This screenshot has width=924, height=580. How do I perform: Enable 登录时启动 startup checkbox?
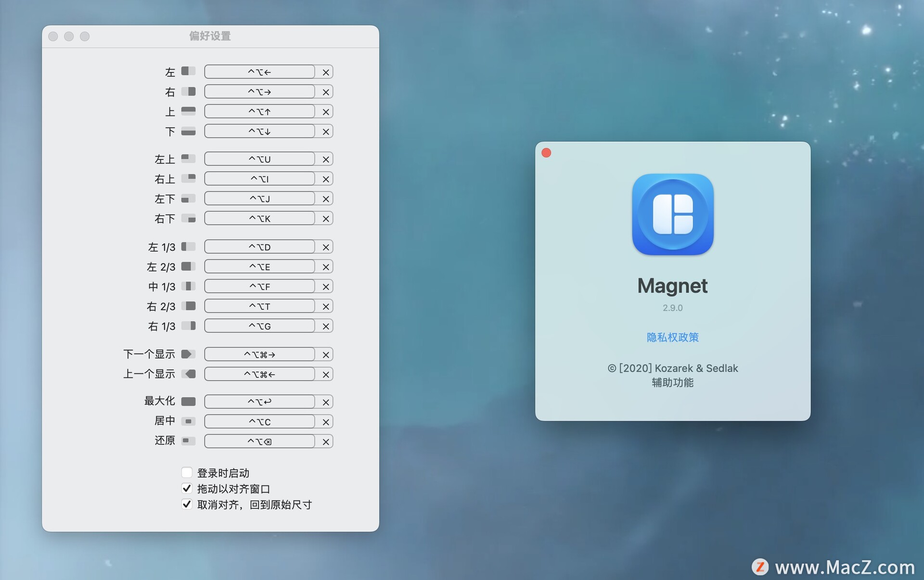coord(187,472)
